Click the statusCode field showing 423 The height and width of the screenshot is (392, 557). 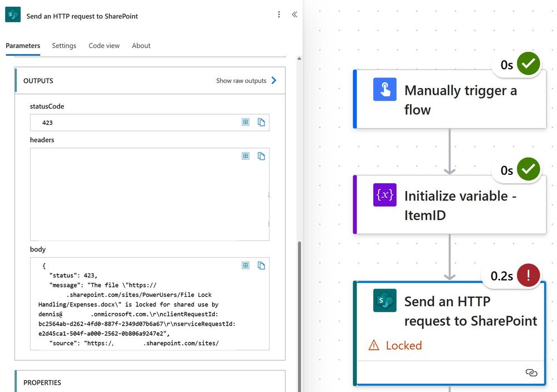tap(149, 122)
